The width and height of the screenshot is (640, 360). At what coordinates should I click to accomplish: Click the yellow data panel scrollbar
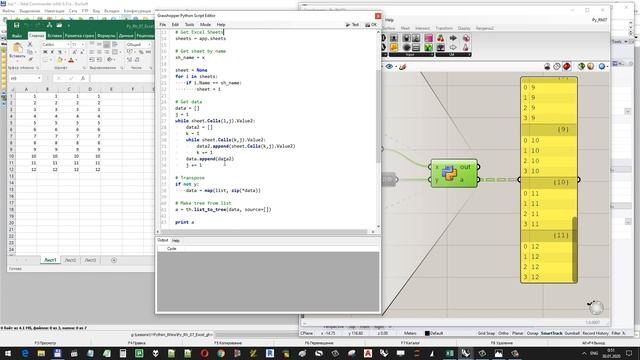[575, 248]
